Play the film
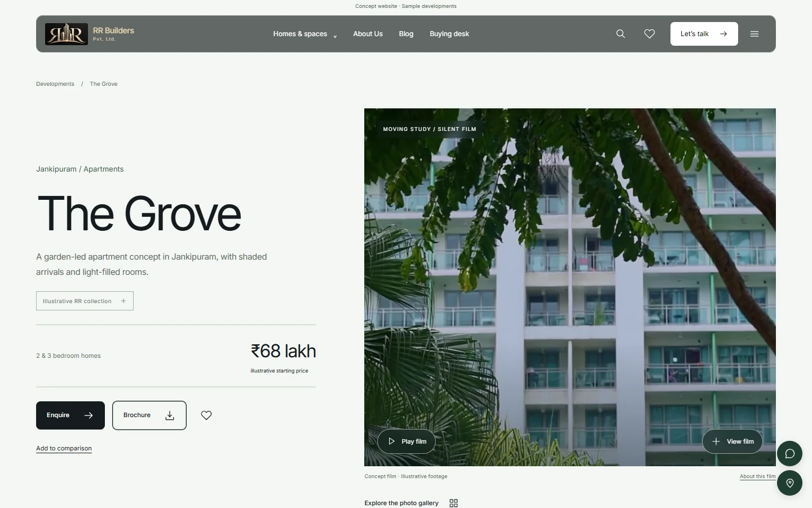This screenshot has width=812, height=508. click(407, 441)
